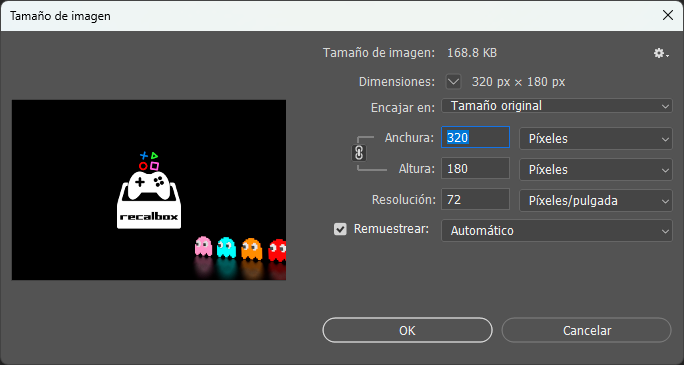684x365 pixels.
Task: Click the image preview thumbnail
Action: point(149,190)
